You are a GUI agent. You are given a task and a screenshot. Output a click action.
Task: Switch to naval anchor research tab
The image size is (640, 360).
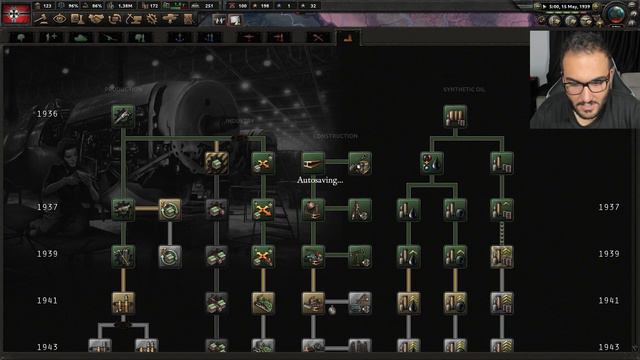[x=180, y=38]
